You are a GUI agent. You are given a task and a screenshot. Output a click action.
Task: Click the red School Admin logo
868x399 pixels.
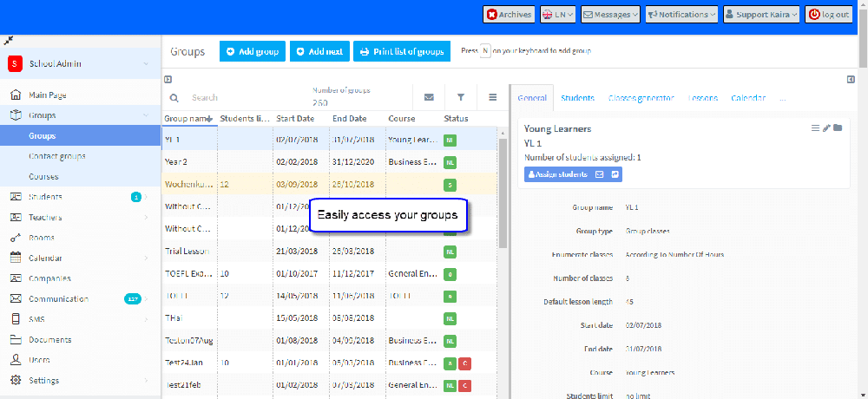[x=15, y=63]
